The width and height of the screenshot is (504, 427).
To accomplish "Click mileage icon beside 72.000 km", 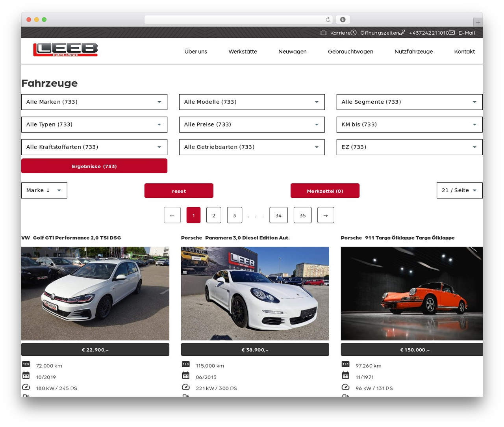I will click(26, 364).
